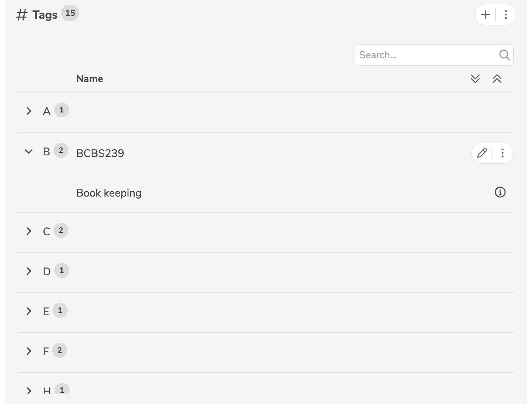Collapse the B tag group
Viewport: 532px width, 404px height.
pos(29,152)
